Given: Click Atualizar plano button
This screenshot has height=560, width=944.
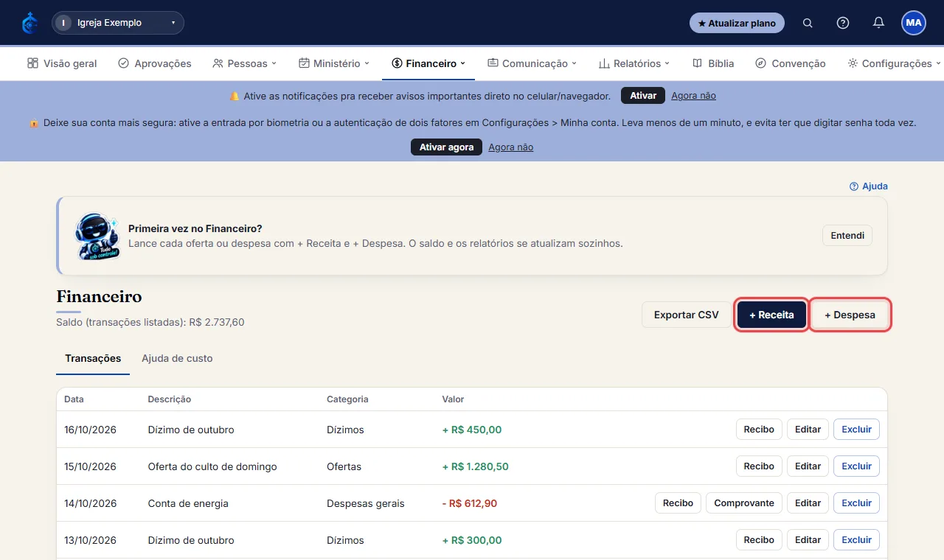Looking at the screenshot, I should [737, 23].
